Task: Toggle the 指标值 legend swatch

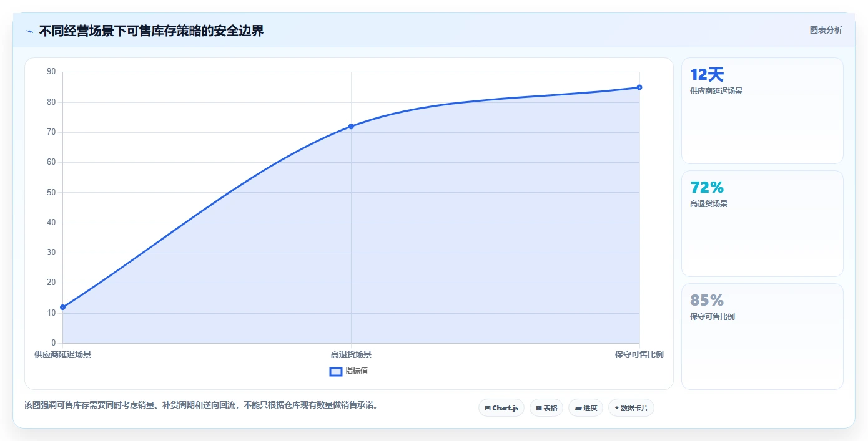Action: (x=336, y=371)
